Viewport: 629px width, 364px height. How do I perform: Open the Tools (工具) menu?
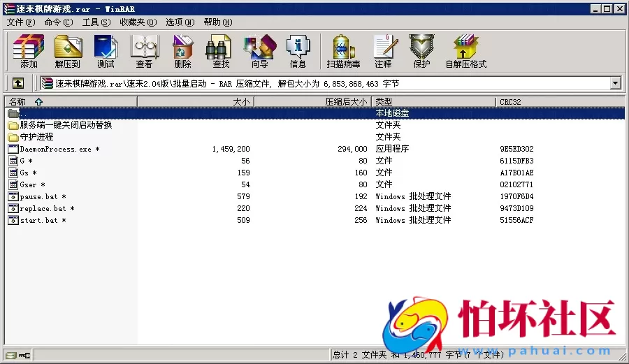pyautogui.click(x=96, y=22)
